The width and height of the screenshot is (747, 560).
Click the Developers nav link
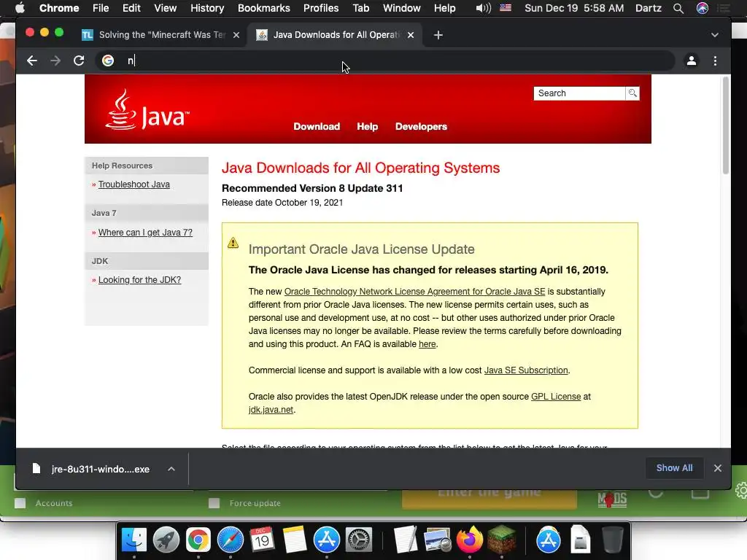421,127
